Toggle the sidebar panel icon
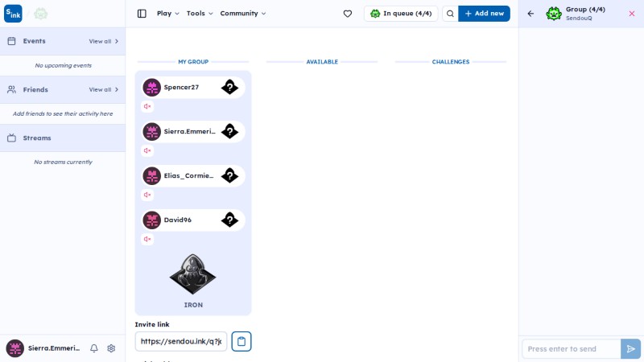The width and height of the screenshot is (644, 362). tap(142, 14)
